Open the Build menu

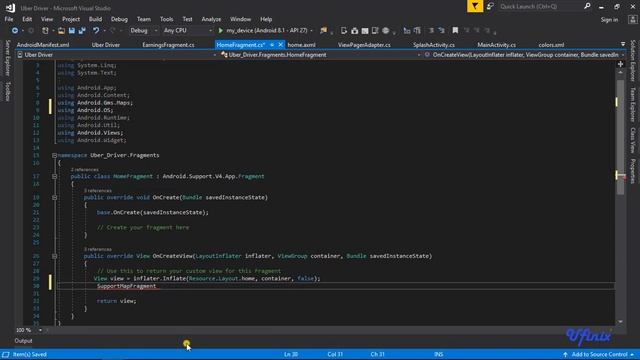pyautogui.click(x=96, y=19)
